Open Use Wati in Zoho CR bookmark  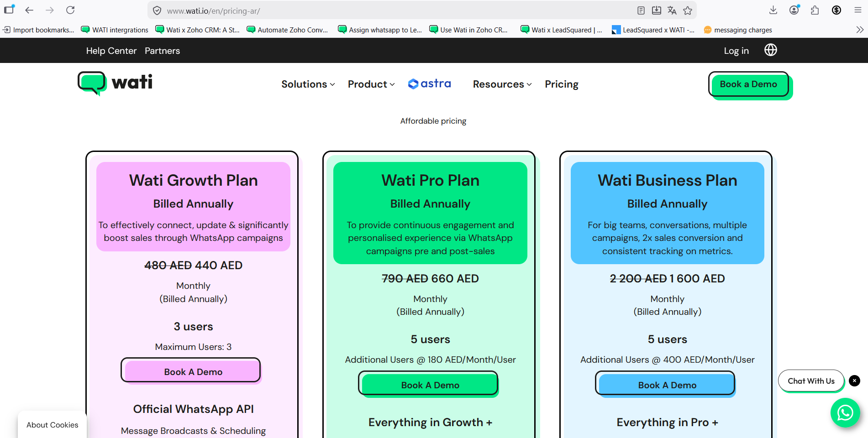468,30
